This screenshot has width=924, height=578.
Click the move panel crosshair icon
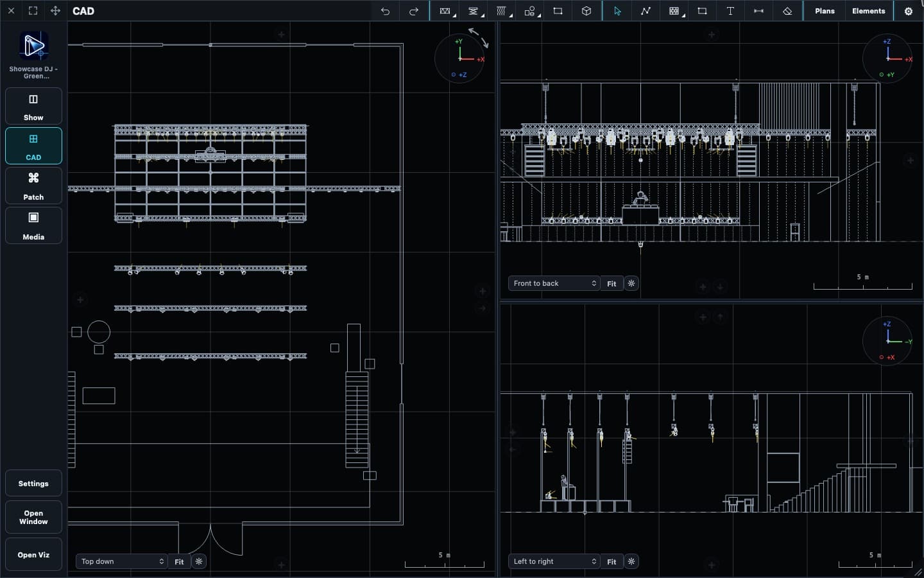[55, 11]
